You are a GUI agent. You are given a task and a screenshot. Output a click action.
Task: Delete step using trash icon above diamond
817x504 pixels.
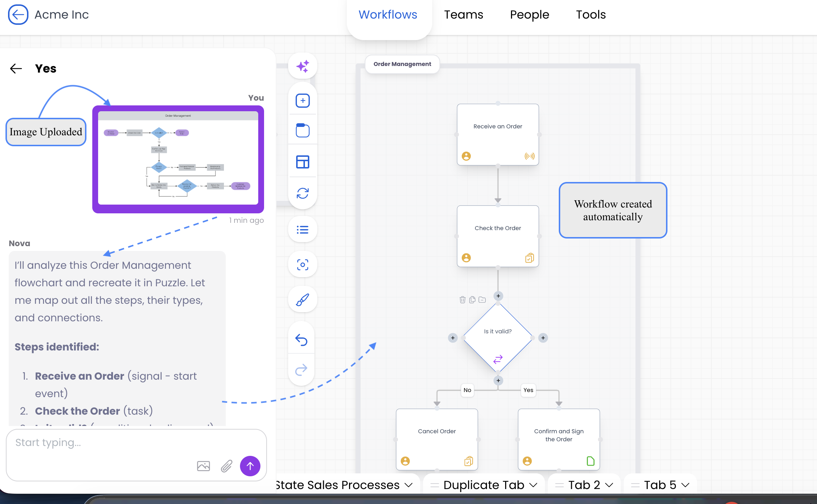tap(462, 300)
